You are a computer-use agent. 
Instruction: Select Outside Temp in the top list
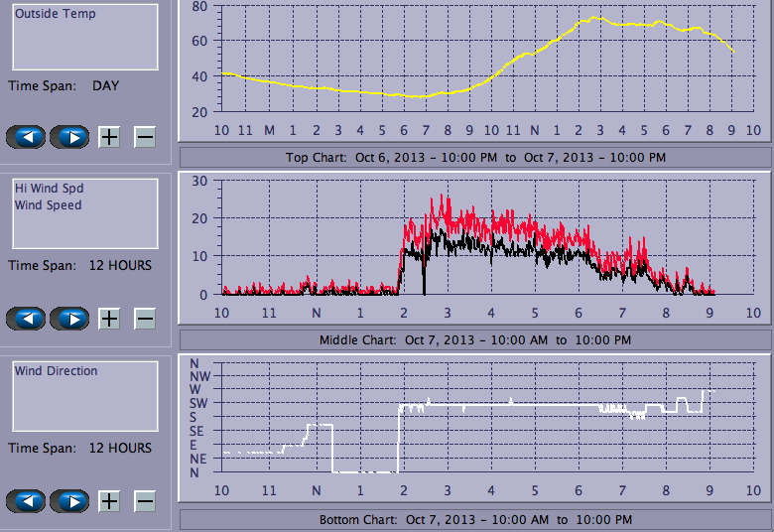tap(55, 14)
